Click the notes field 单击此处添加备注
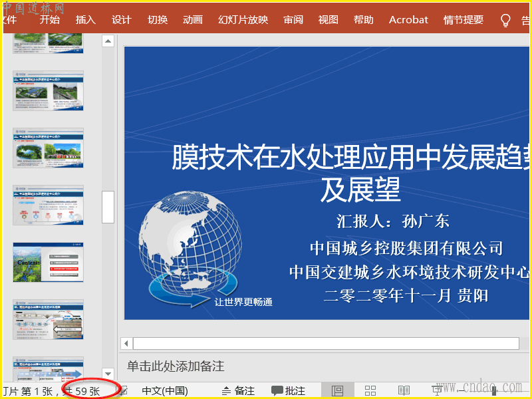 (x=176, y=366)
